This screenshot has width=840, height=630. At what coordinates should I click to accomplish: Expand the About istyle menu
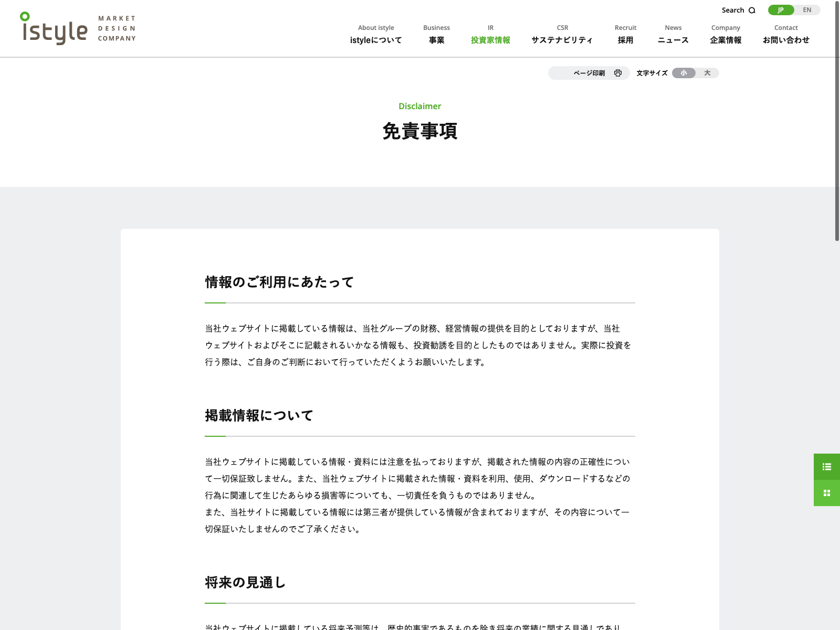376,35
